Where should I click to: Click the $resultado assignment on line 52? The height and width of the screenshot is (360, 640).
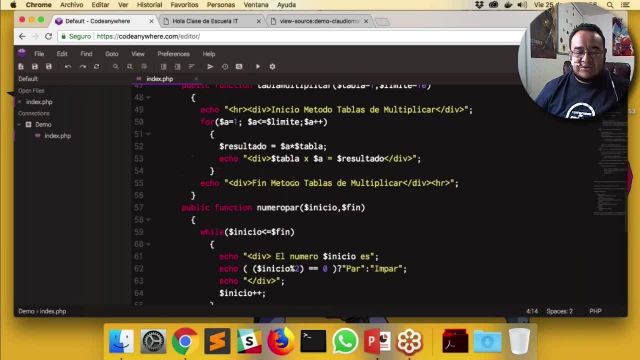(273, 147)
